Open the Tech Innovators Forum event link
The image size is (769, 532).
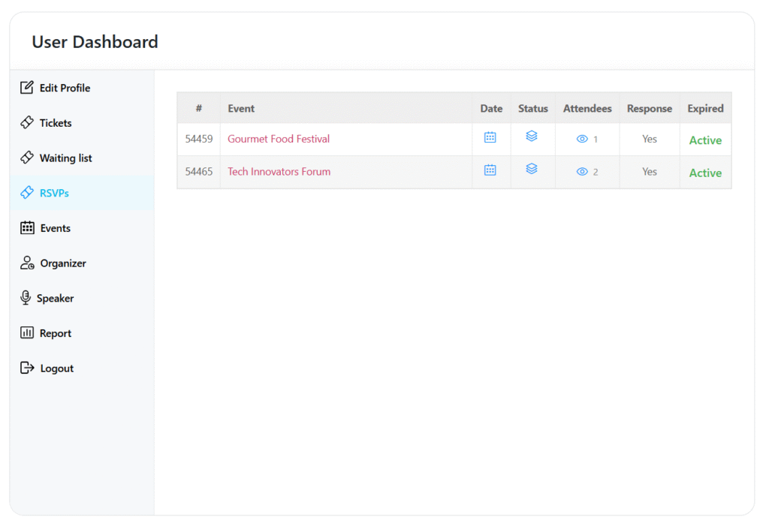pos(279,172)
